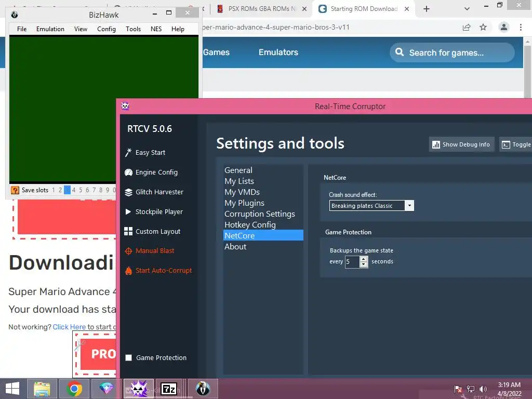Open Games link on website nav

[x=217, y=52]
